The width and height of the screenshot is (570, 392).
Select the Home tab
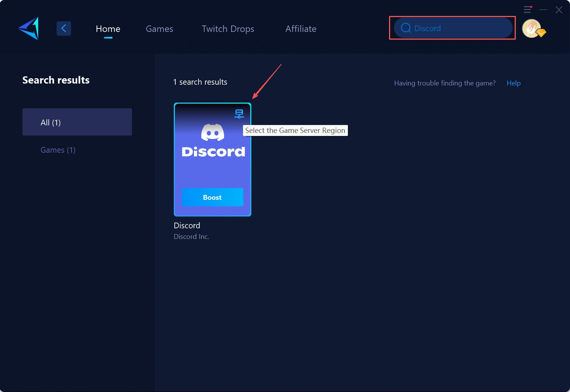(108, 28)
